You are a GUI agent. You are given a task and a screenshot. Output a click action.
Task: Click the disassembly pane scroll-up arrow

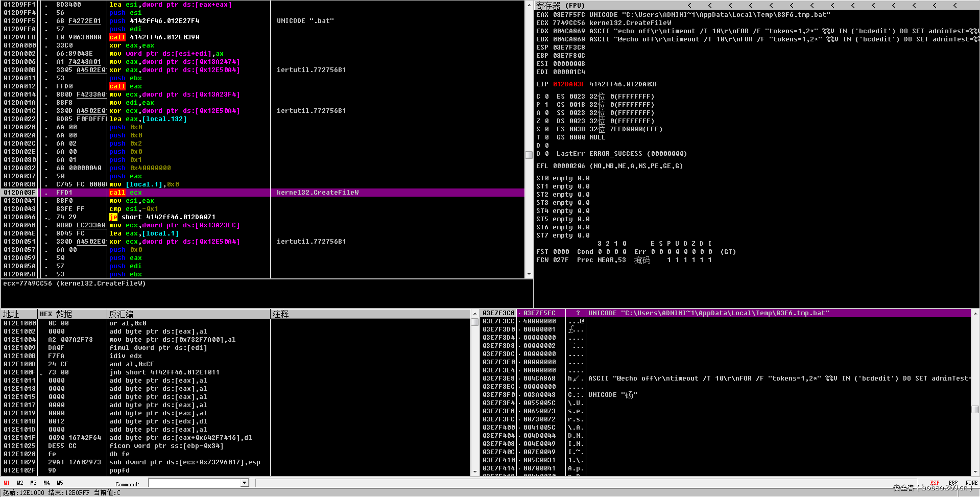[529, 5]
